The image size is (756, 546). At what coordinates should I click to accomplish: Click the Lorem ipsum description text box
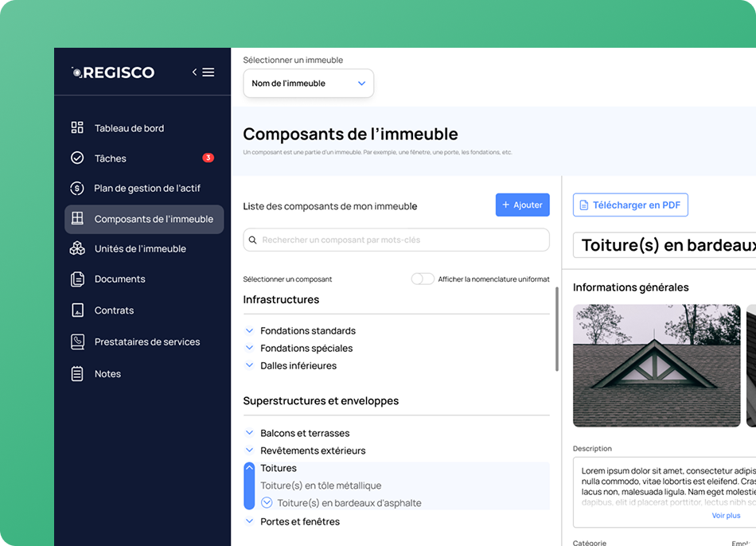664,492
